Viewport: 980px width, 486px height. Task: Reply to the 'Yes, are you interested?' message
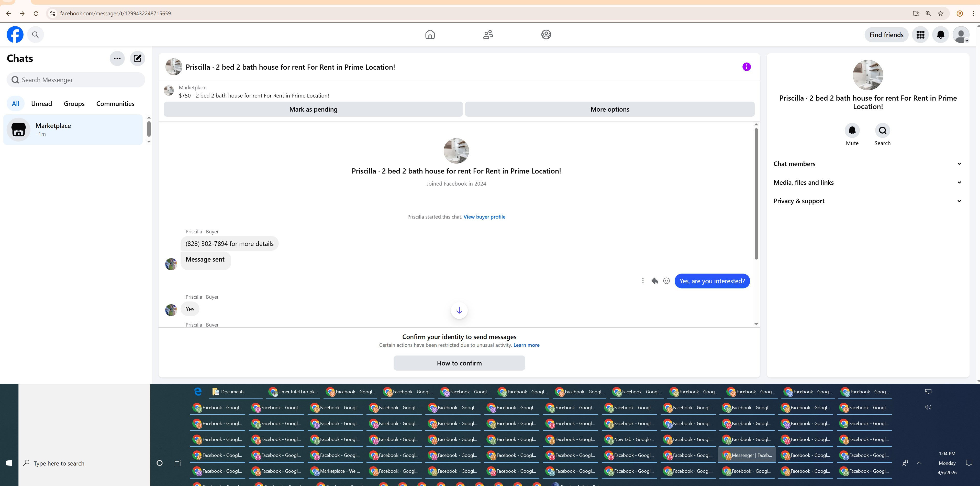tap(655, 281)
